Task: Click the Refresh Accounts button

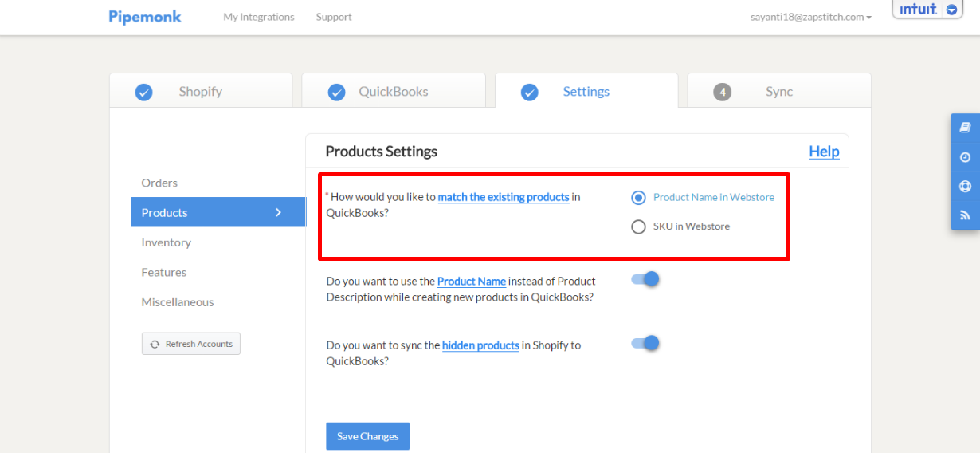Action: tap(191, 344)
